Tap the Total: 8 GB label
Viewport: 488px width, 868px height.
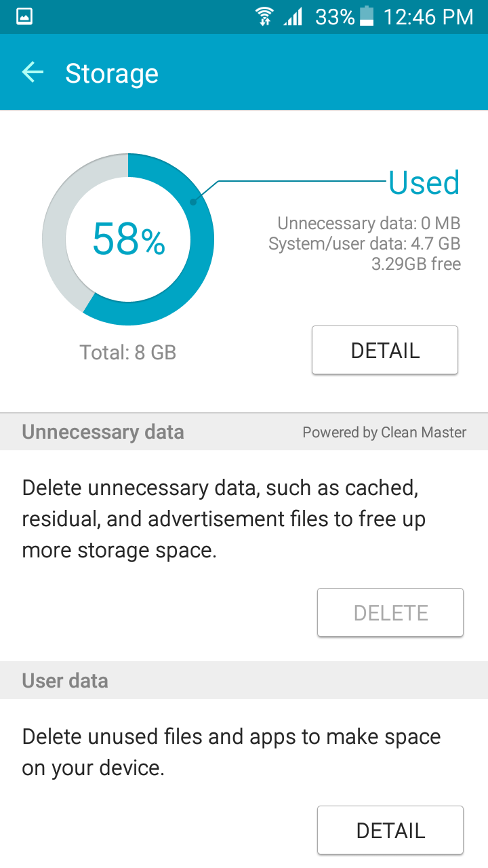pos(128,353)
